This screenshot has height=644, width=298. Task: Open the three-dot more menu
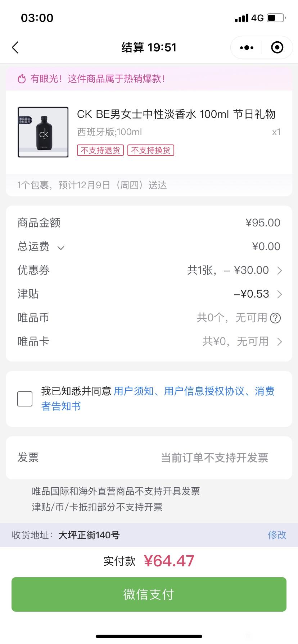247,47
